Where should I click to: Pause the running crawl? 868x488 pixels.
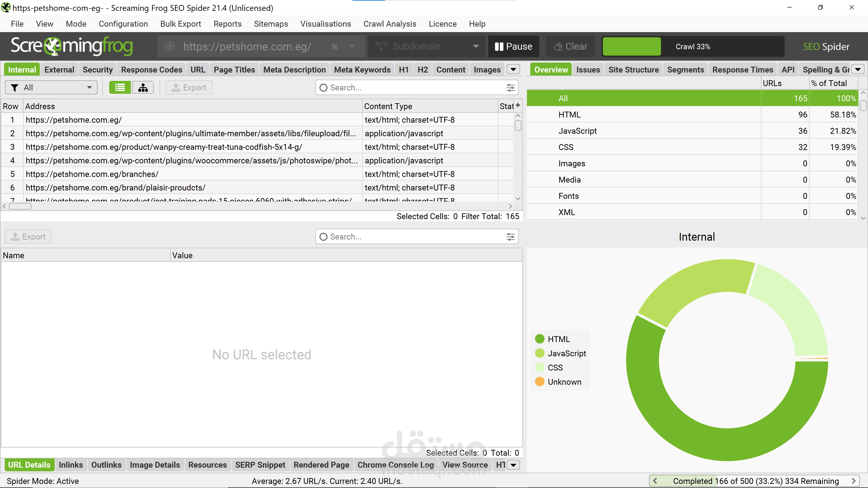pyautogui.click(x=514, y=47)
